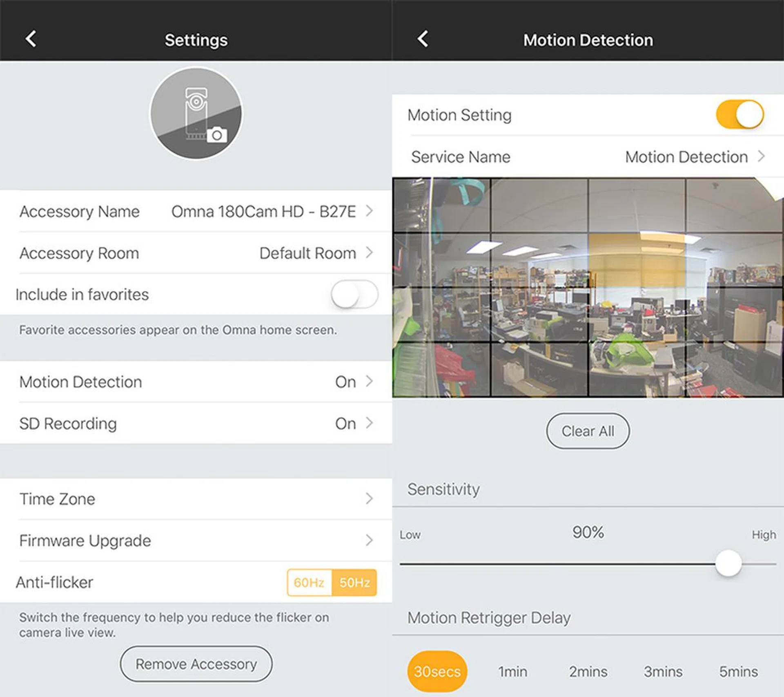Image resolution: width=784 pixels, height=697 pixels.
Task: Tap Clear All to reset motion zones
Action: click(x=587, y=431)
